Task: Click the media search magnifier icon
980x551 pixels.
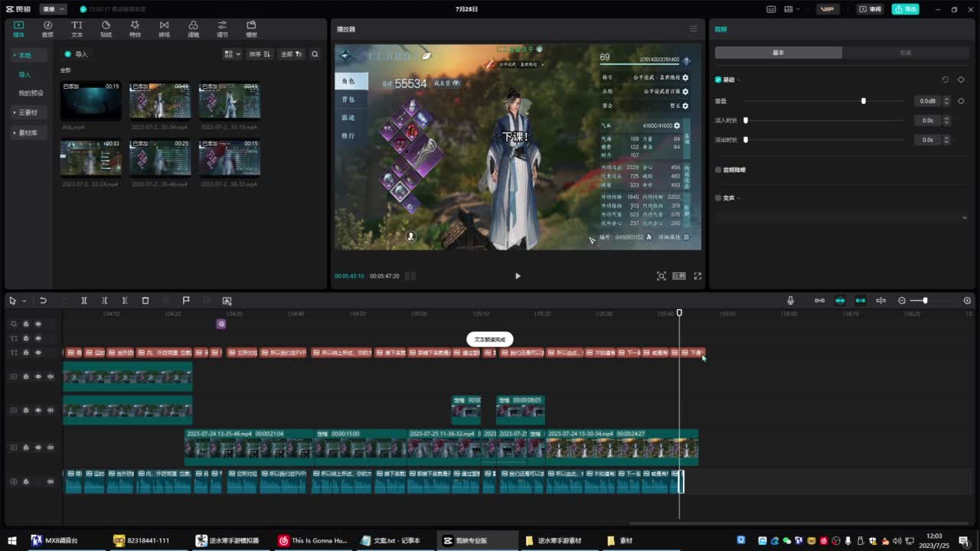Action: 315,54
